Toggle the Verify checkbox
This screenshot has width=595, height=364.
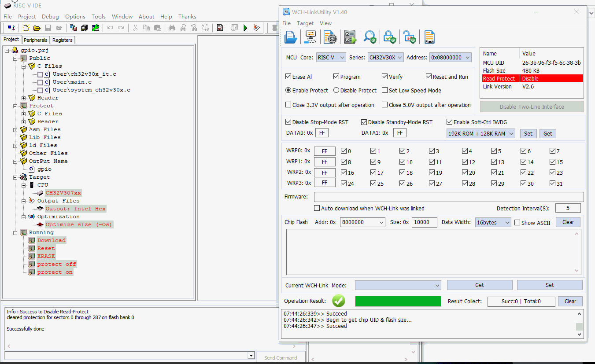(385, 77)
